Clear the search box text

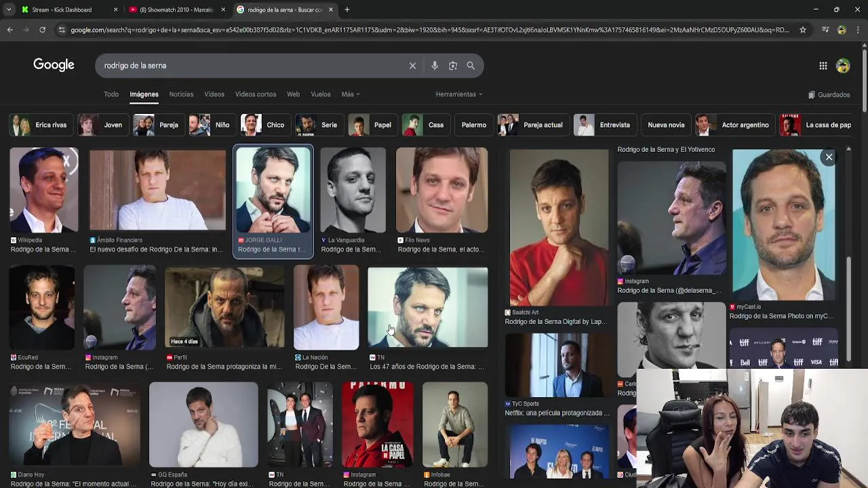tap(412, 66)
